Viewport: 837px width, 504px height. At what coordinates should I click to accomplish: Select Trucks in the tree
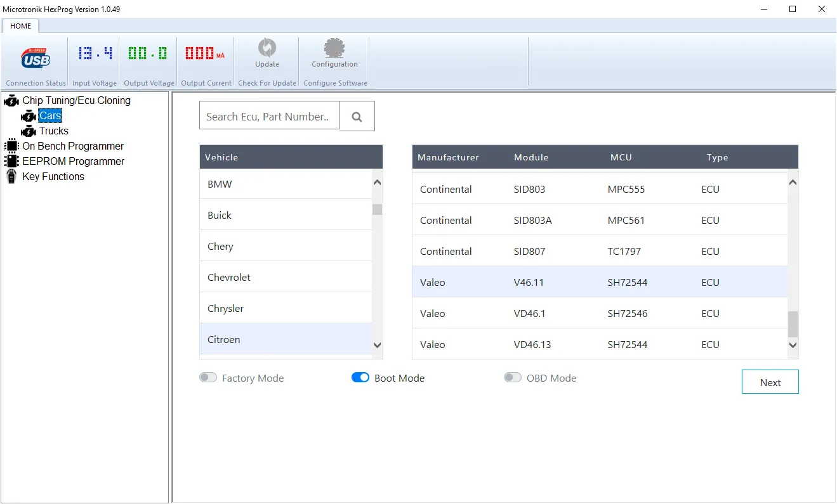[x=53, y=131]
